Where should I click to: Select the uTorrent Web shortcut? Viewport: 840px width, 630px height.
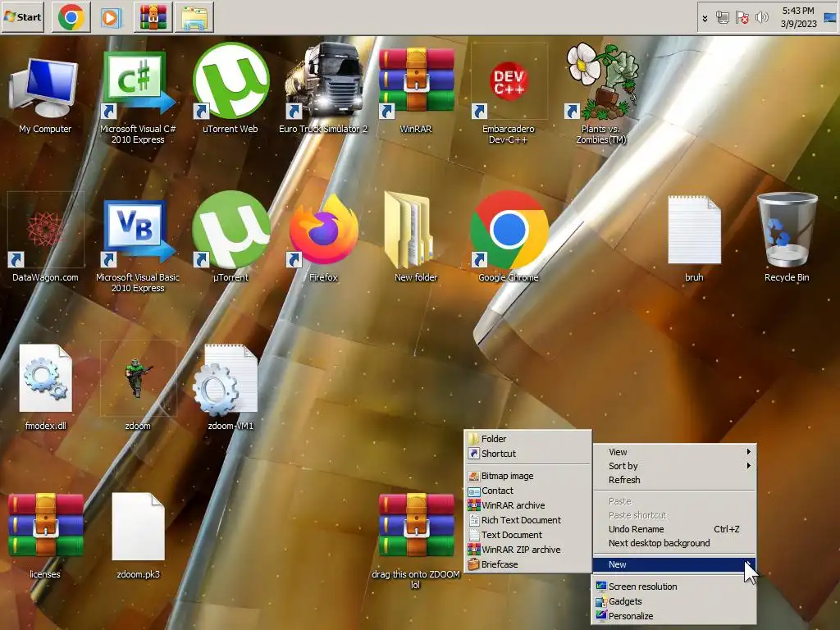coord(231,89)
